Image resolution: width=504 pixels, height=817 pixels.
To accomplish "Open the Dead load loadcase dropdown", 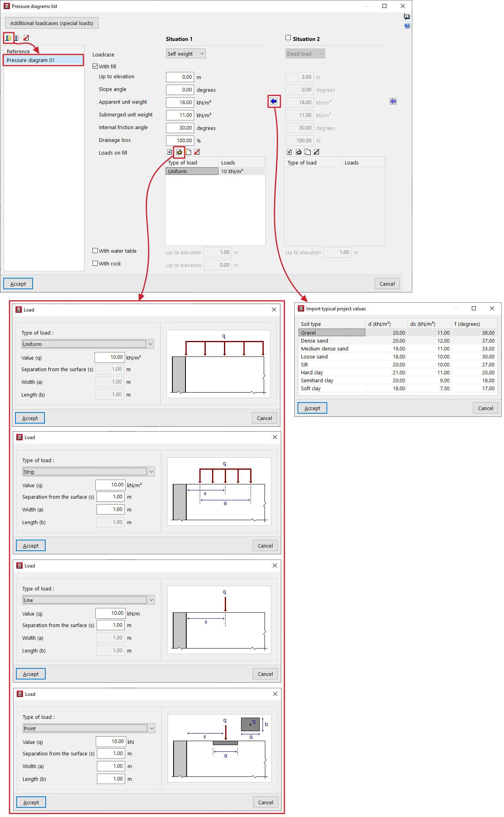I will [x=305, y=54].
